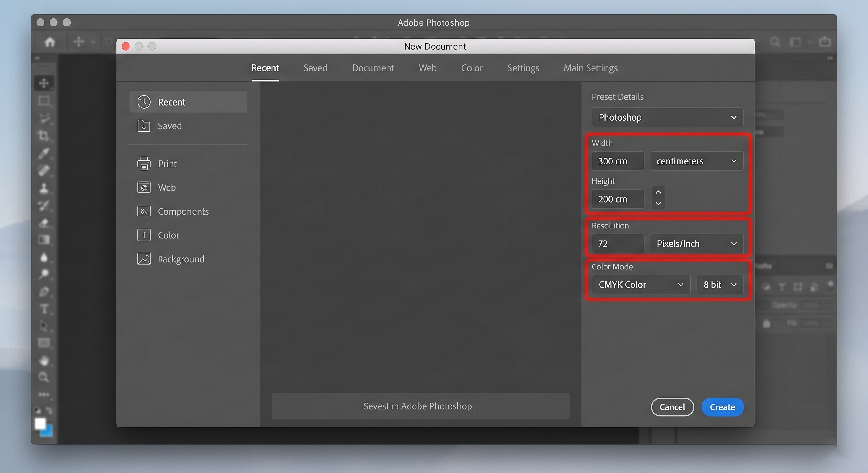Screen dimensions: 868x473
Task: Select the Move tool in the left toolbar
Action: click(44, 83)
